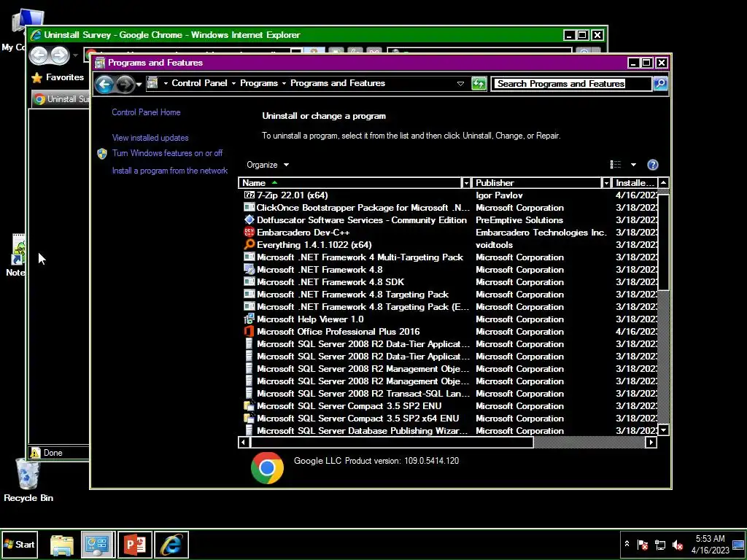The image size is (747, 560).
Task: Click the Microsoft Help Viewer icon
Action: tap(249, 319)
